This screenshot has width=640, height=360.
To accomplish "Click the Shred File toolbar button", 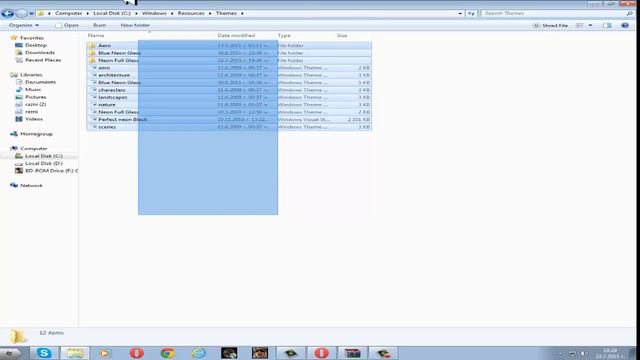I will coord(550,25).
